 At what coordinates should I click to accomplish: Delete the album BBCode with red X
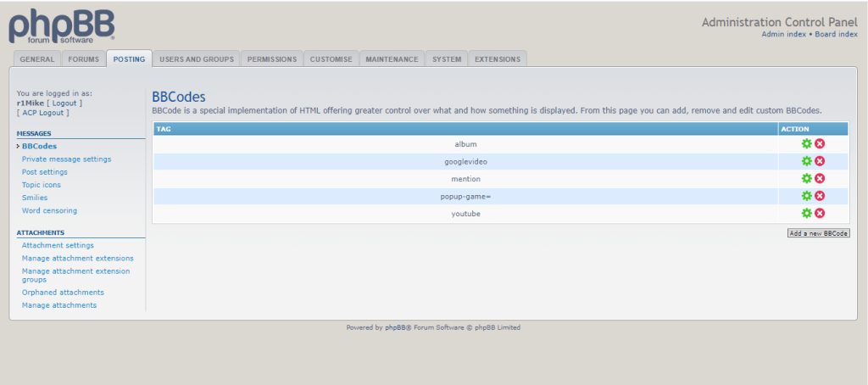(820, 144)
